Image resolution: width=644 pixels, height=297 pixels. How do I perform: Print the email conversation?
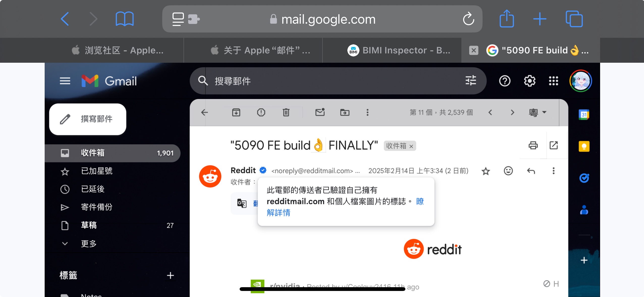coord(533,145)
